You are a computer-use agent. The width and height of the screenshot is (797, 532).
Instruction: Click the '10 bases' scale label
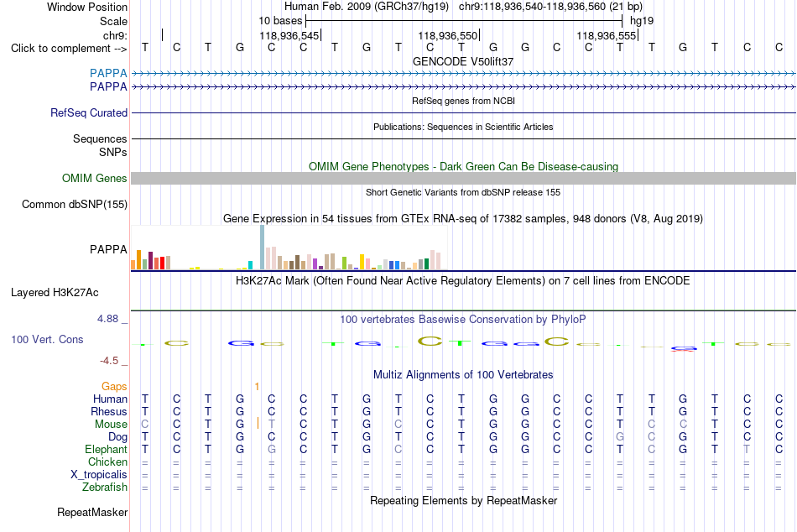coord(280,21)
